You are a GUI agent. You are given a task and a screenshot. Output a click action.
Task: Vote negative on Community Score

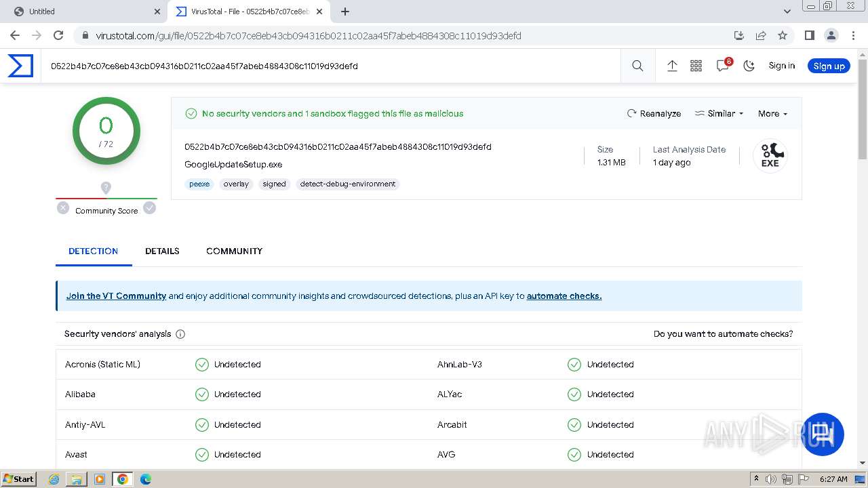tap(63, 208)
